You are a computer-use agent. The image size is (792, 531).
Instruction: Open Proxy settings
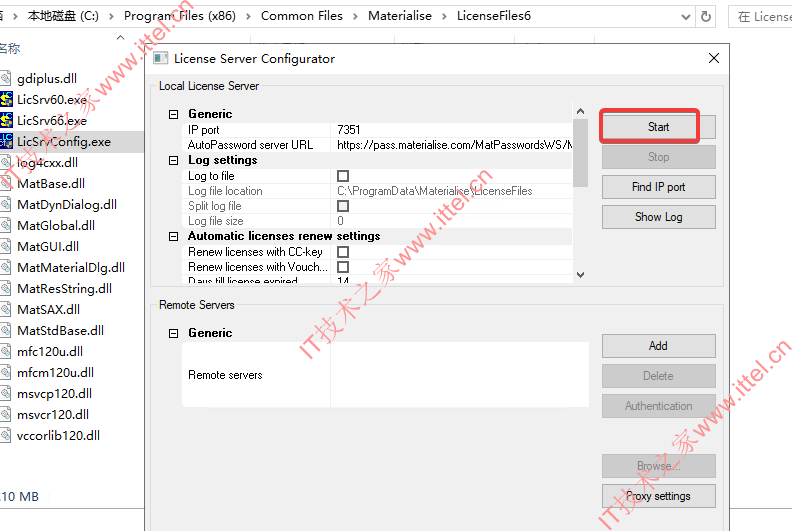click(658, 496)
